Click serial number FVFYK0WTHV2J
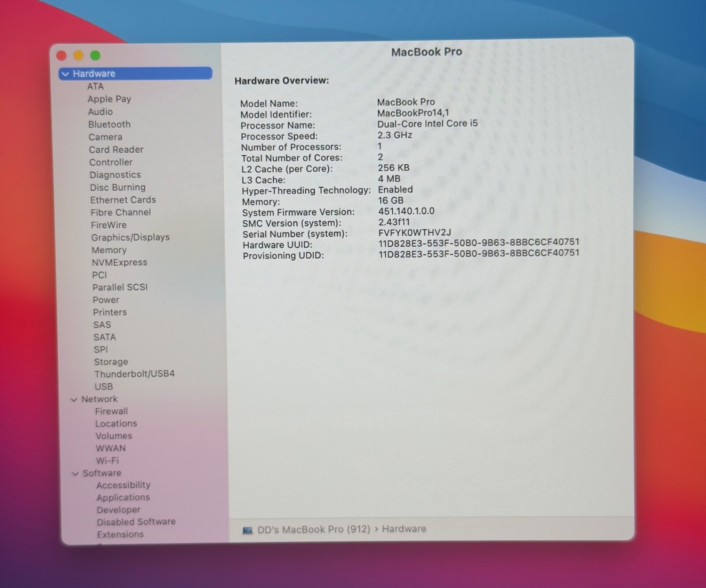 point(414,233)
